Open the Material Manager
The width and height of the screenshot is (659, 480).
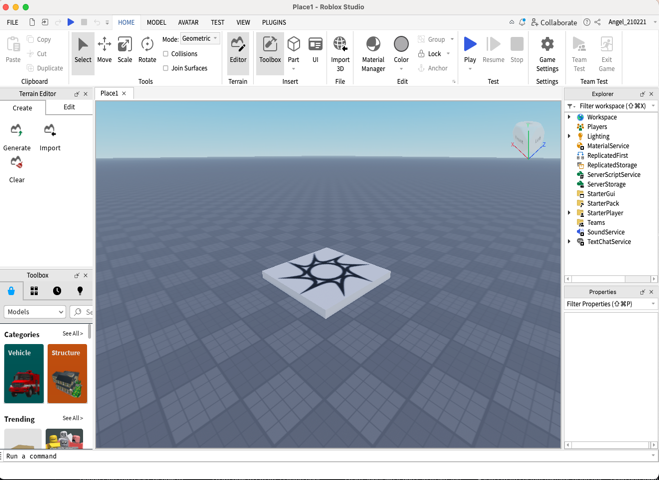tap(373, 53)
